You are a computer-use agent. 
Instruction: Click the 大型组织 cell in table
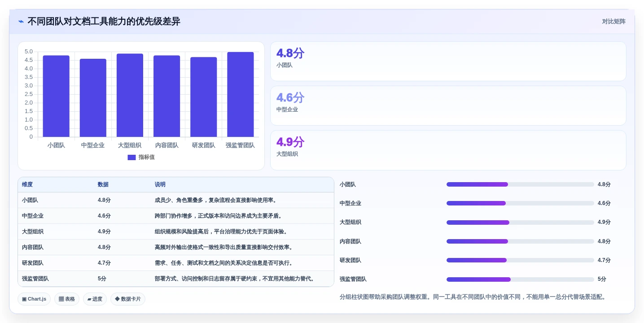pyautogui.click(x=33, y=231)
